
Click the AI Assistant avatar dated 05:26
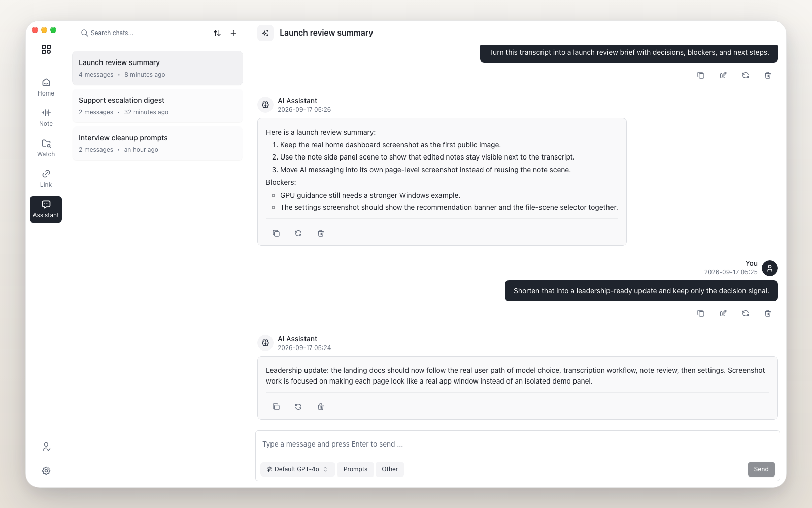point(265,105)
